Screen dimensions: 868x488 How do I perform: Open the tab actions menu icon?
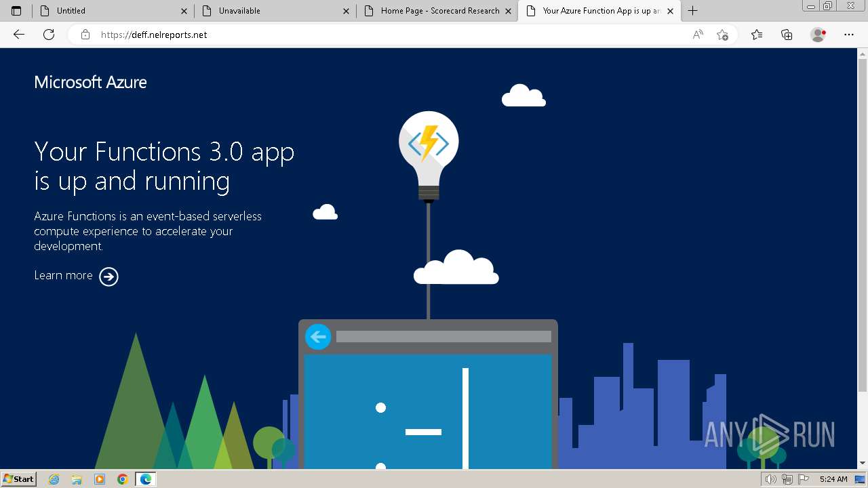(16, 11)
